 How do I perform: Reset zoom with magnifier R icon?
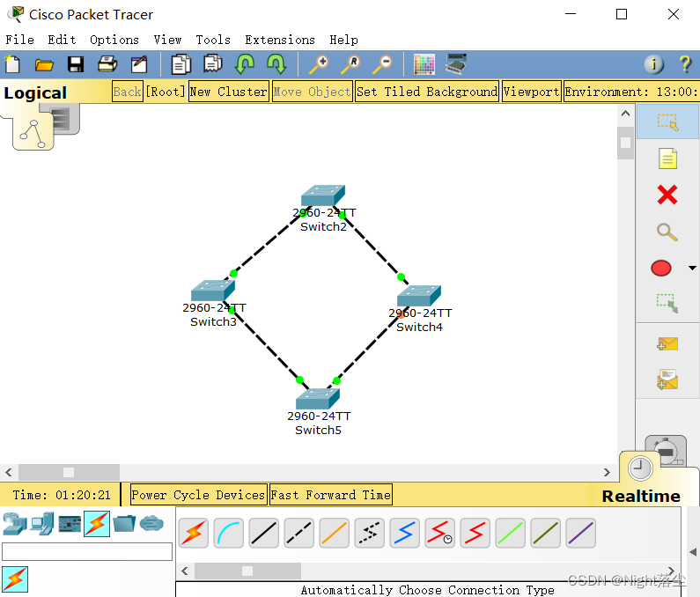[350, 64]
